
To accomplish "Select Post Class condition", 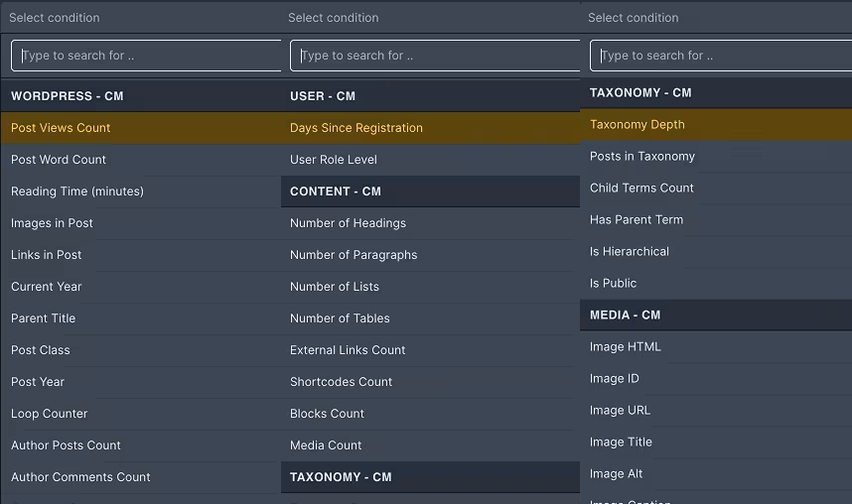I will click(x=141, y=350).
